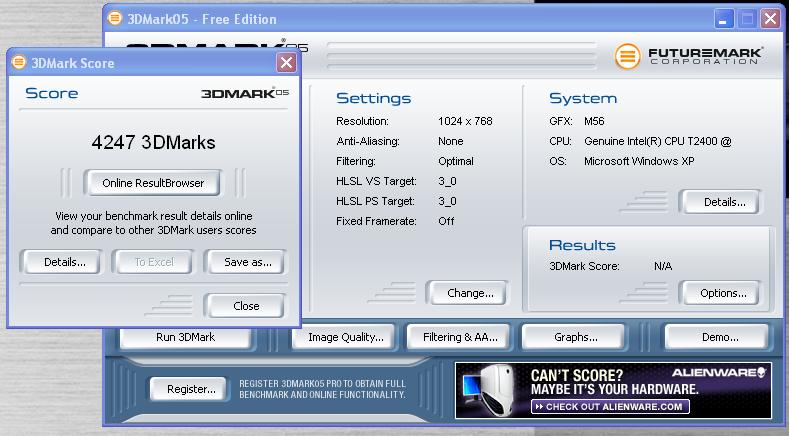Open the Online ResultBrowser
The height and width of the screenshot is (436, 789).
(x=152, y=183)
